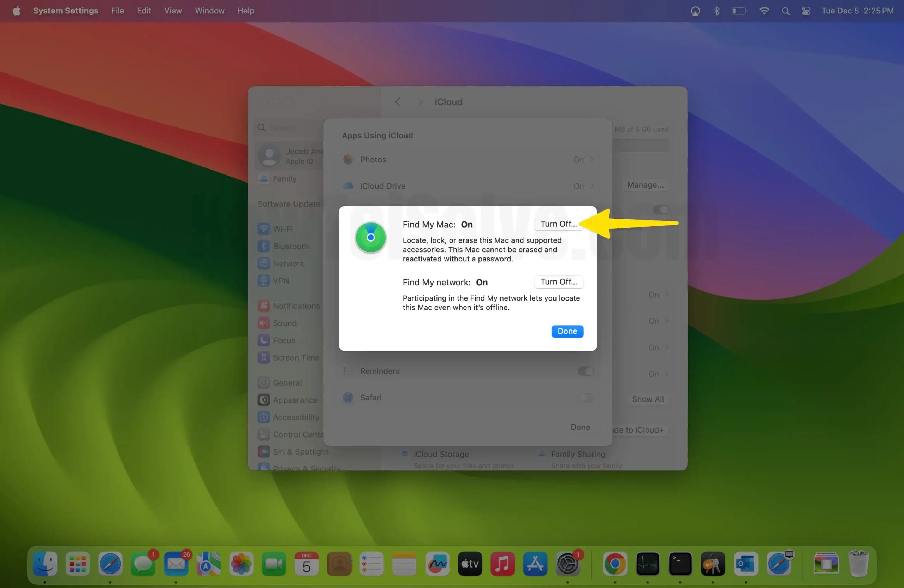Open Spotlight search magnifier in menu bar
Screen dimensions: 904x588
click(785, 11)
